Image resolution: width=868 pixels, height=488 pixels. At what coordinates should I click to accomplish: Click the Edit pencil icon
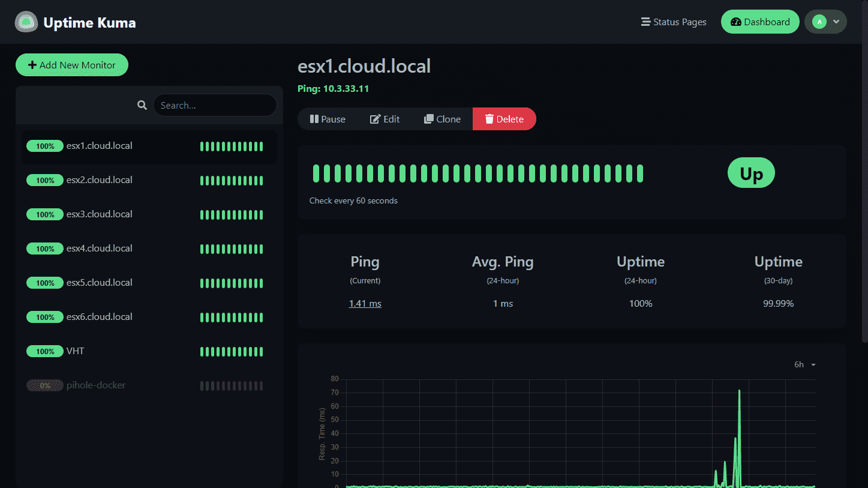tap(375, 119)
